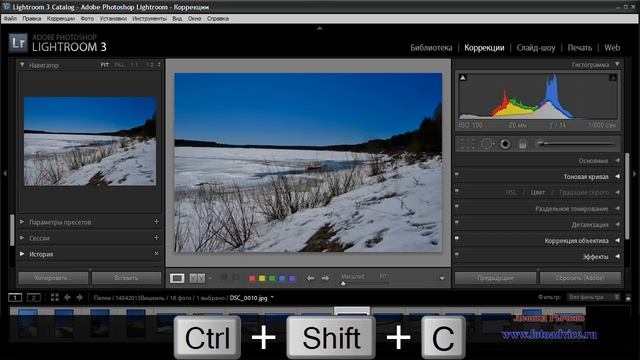This screenshot has height=360, width=640.
Task: Open the Справка menu
Action: [x=218, y=18]
